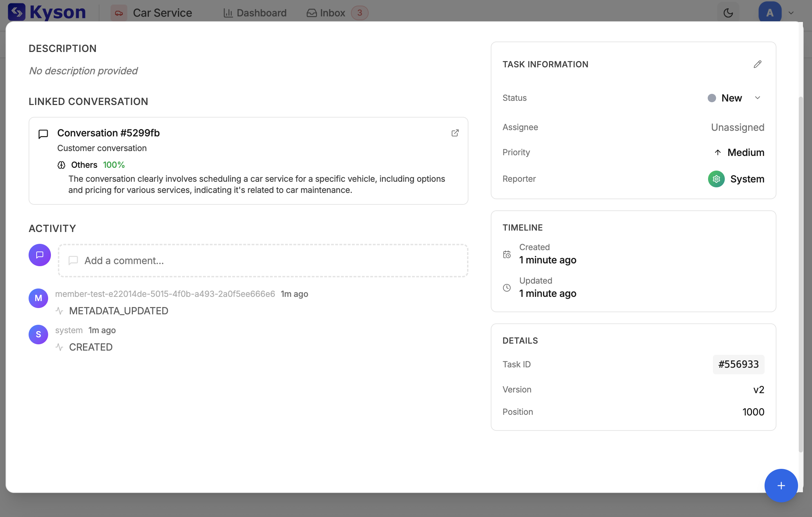The image size is (812, 517).
Task: Click the Updated clock icon in Timeline
Action: 507,287
